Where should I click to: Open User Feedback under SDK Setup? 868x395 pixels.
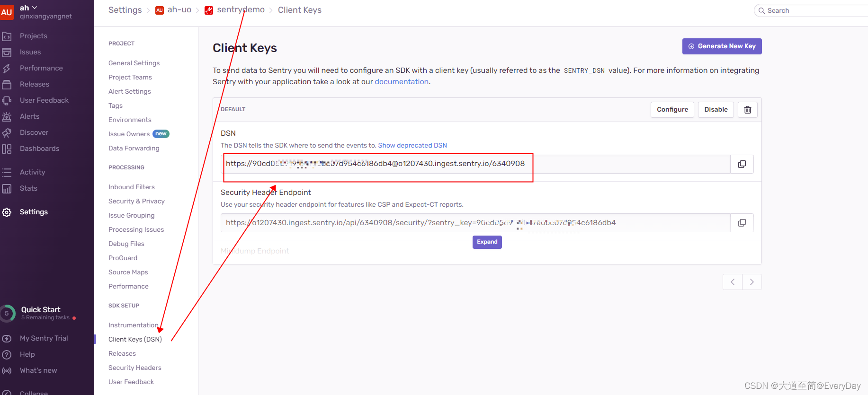tap(131, 382)
